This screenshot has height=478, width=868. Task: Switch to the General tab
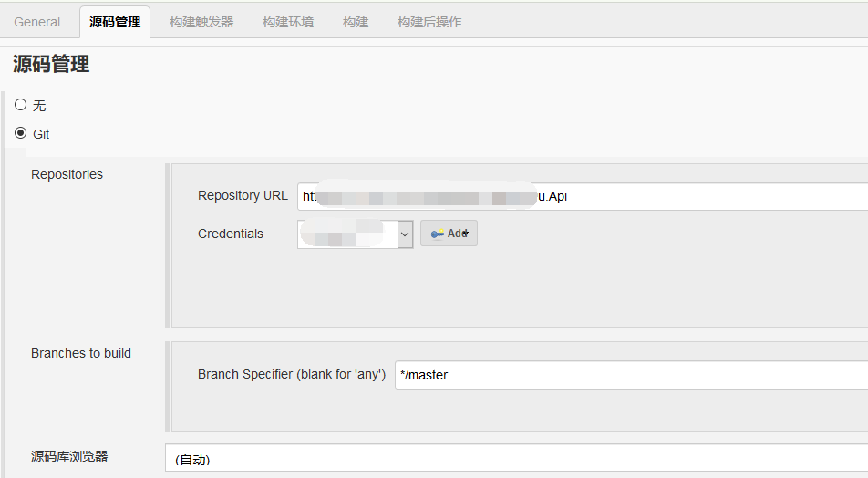point(37,22)
